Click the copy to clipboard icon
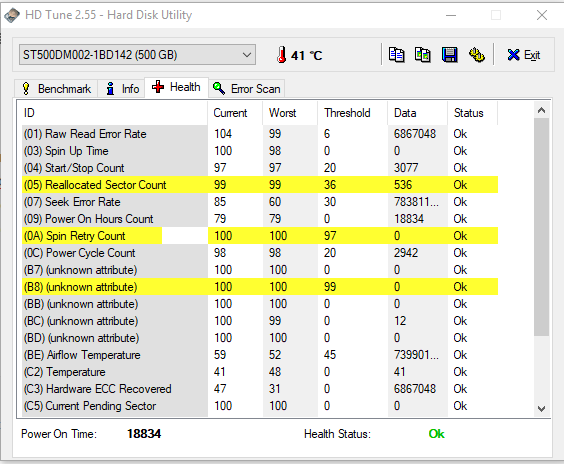Screen dimensions: 564x464 point(396,55)
